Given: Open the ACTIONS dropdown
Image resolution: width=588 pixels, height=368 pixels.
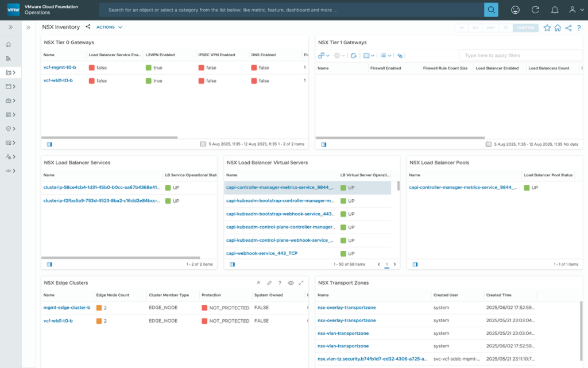Looking at the screenshot, I should 109,27.
